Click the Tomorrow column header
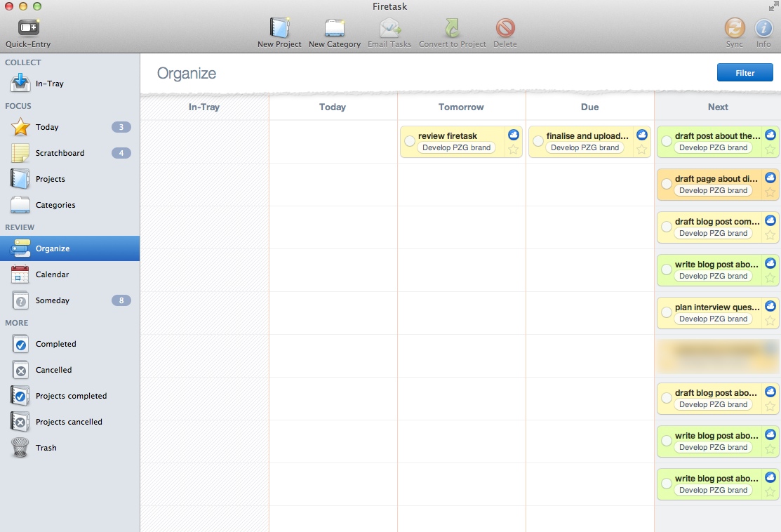 tap(461, 107)
